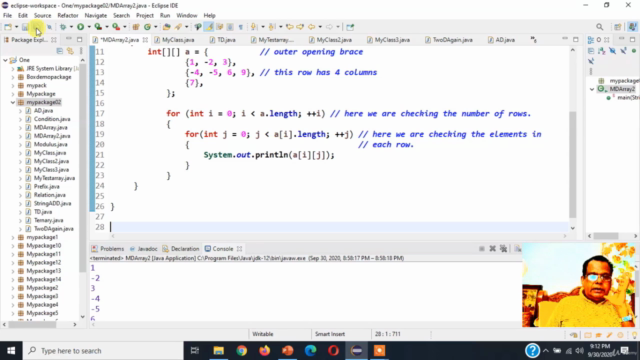The image size is (640, 360).
Task: Click the Back navigation arrow
Action: (311, 27)
